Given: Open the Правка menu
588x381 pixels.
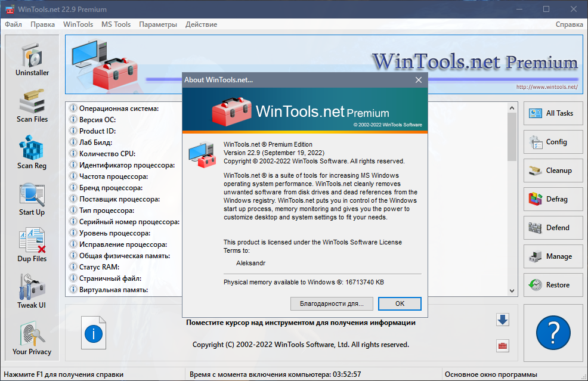Looking at the screenshot, I should tap(42, 24).
